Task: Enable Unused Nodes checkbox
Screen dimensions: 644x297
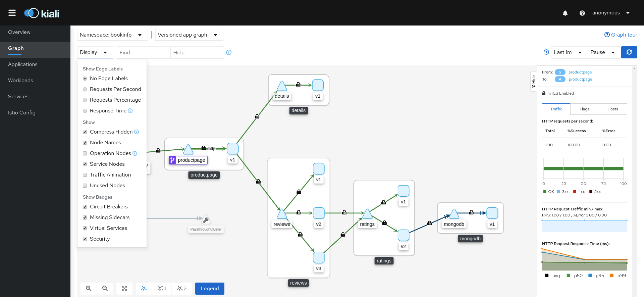Action: coord(85,186)
